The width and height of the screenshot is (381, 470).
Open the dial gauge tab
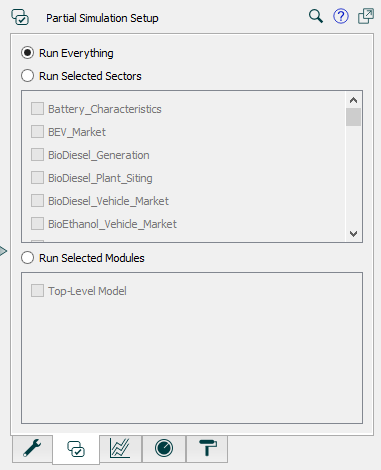click(164, 448)
